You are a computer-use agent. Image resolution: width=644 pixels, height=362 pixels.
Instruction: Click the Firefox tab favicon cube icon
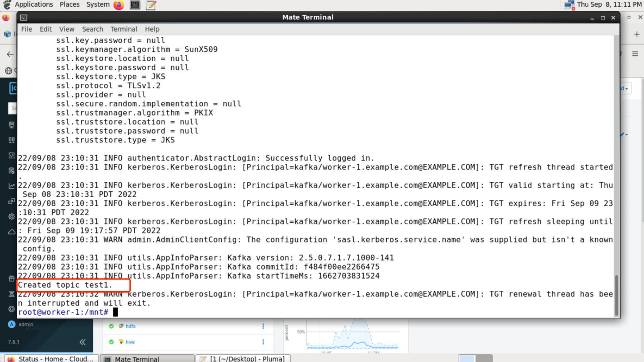tap(8, 34)
